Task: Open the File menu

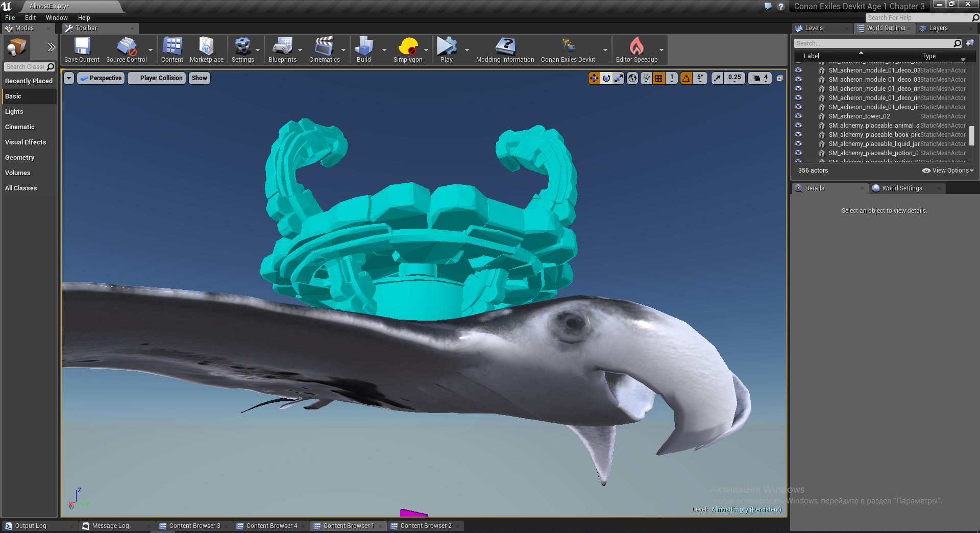Action: 10,17
